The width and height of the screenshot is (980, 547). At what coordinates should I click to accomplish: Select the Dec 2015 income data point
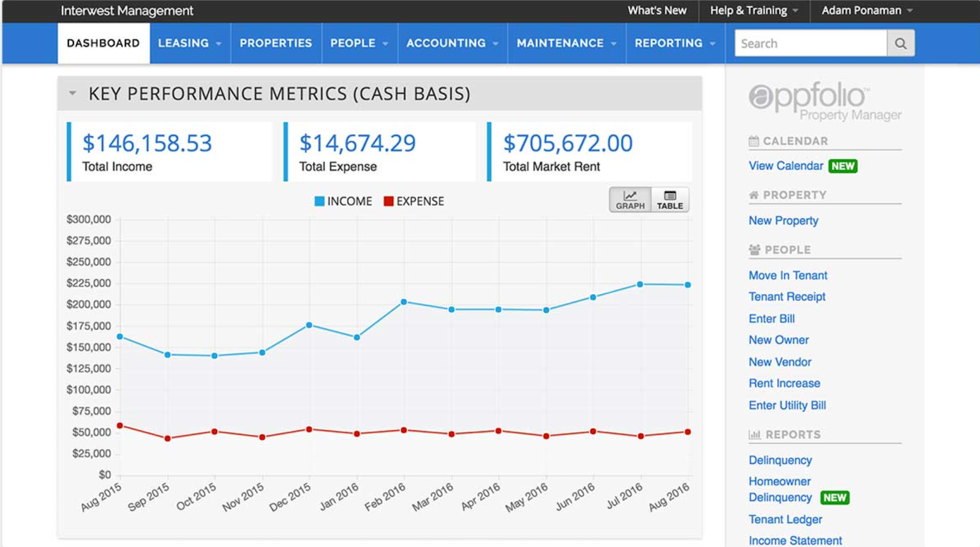point(309,325)
